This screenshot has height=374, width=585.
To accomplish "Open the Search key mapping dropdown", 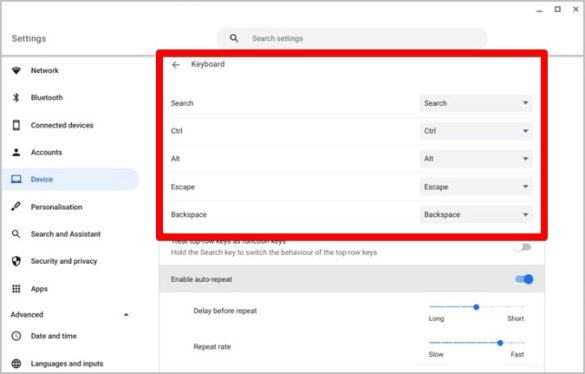I will pos(476,103).
